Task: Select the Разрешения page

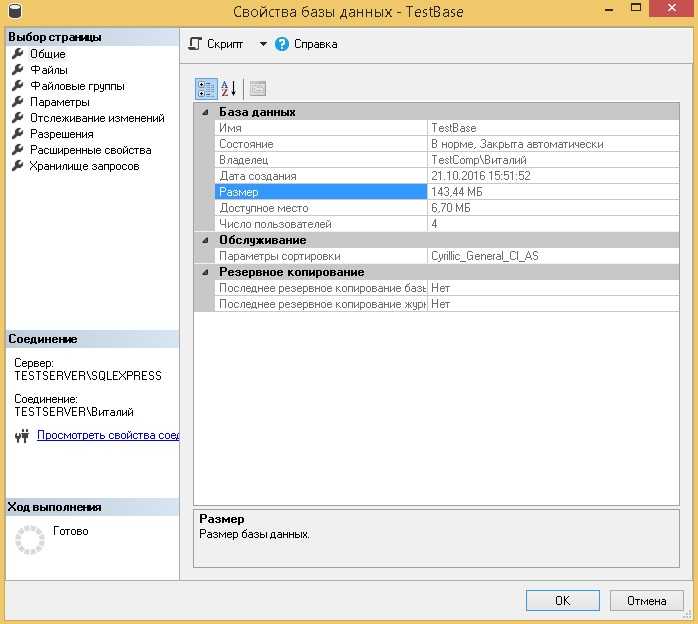Action: click(61, 134)
